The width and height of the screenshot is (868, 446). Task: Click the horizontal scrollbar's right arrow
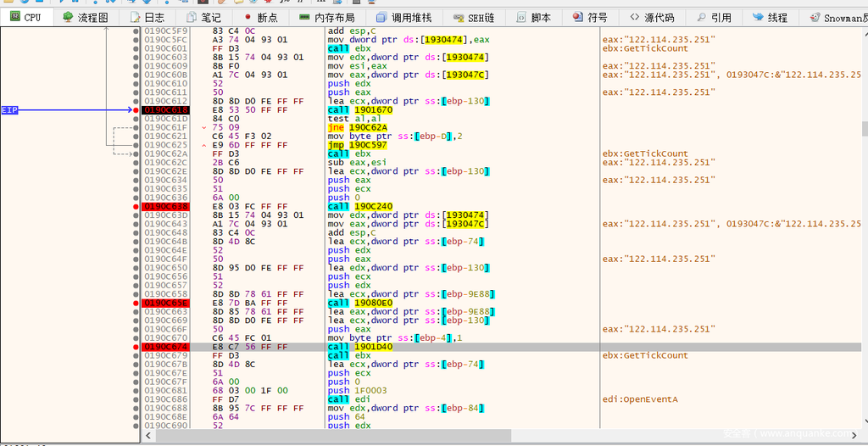click(x=856, y=435)
